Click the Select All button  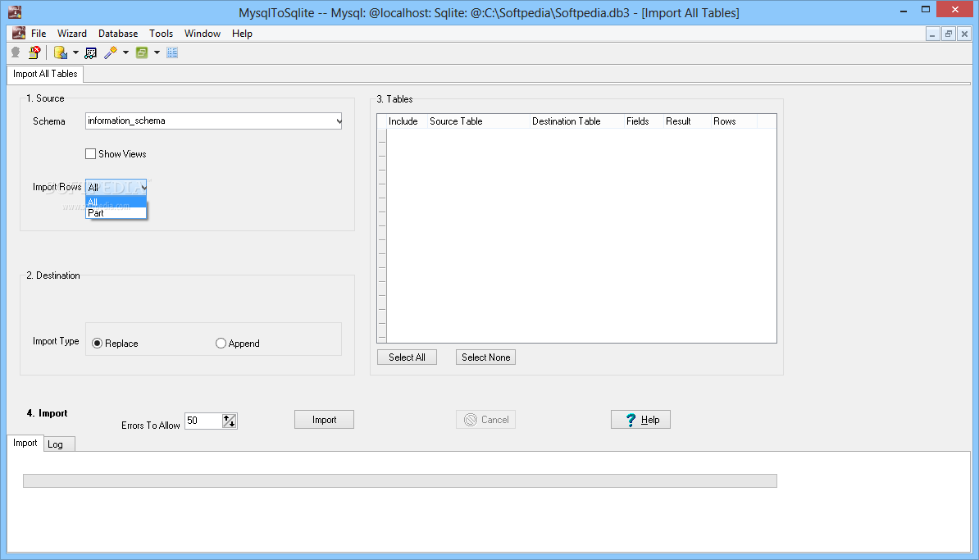(407, 357)
